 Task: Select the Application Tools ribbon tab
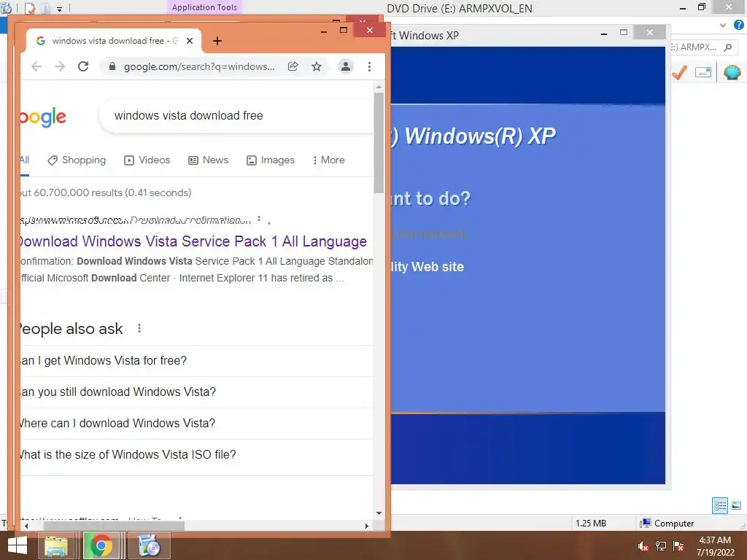[x=204, y=7]
